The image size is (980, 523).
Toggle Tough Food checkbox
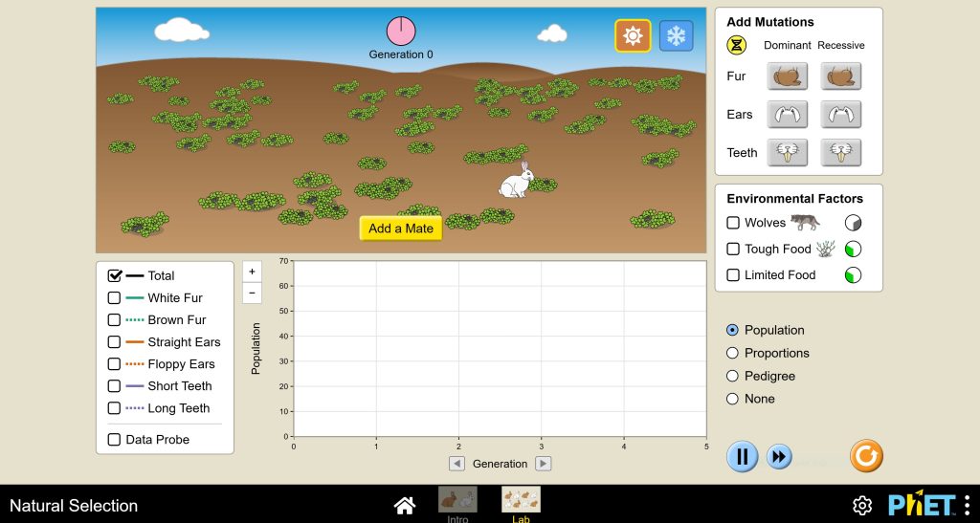(733, 249)
